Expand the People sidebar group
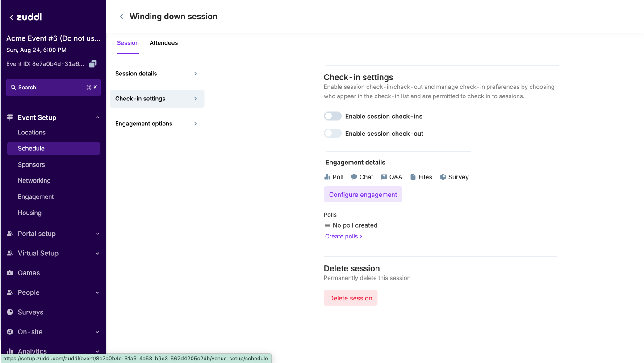 97,292
